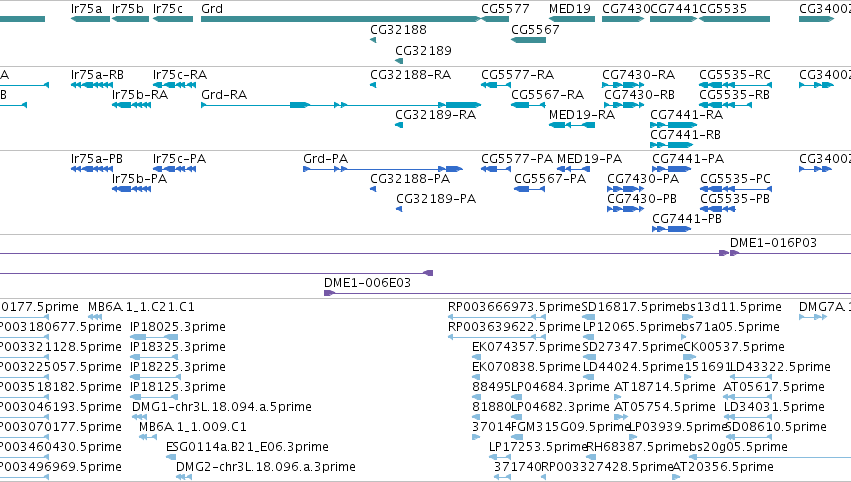Click the SD16817.5prime EST
851x482 pixels.
pyautogui.click(x=588, y=317)
